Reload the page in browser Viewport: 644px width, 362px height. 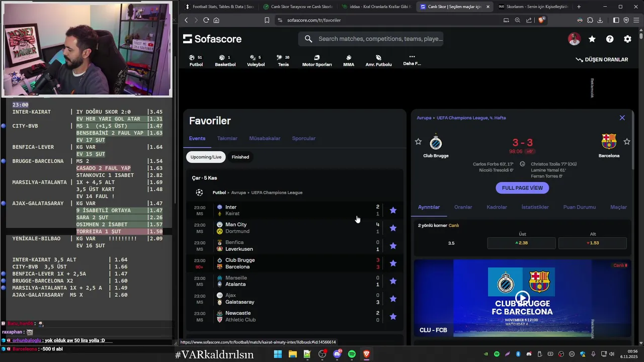206,20
